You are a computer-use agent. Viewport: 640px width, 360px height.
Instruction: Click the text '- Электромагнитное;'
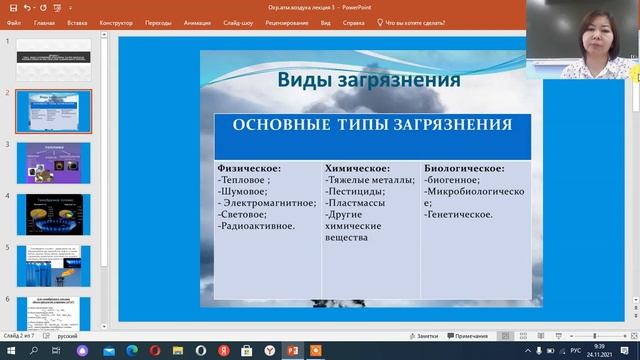tap(267, 203)
